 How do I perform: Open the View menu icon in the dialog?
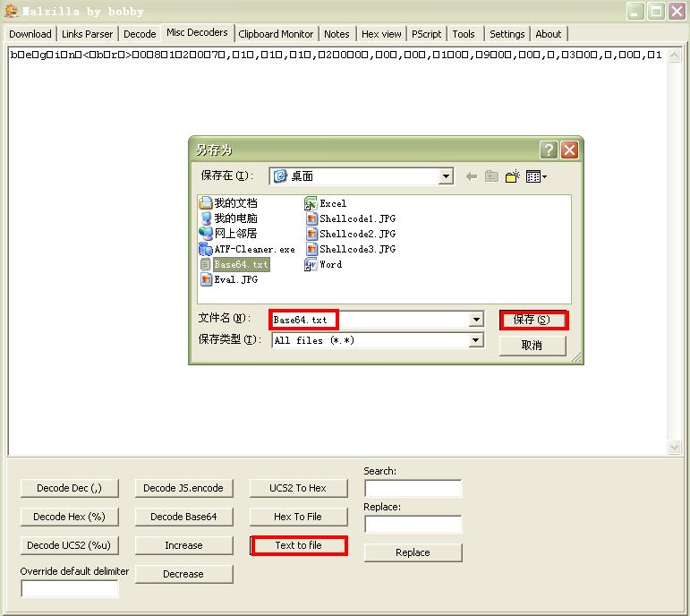click(536, 176)
